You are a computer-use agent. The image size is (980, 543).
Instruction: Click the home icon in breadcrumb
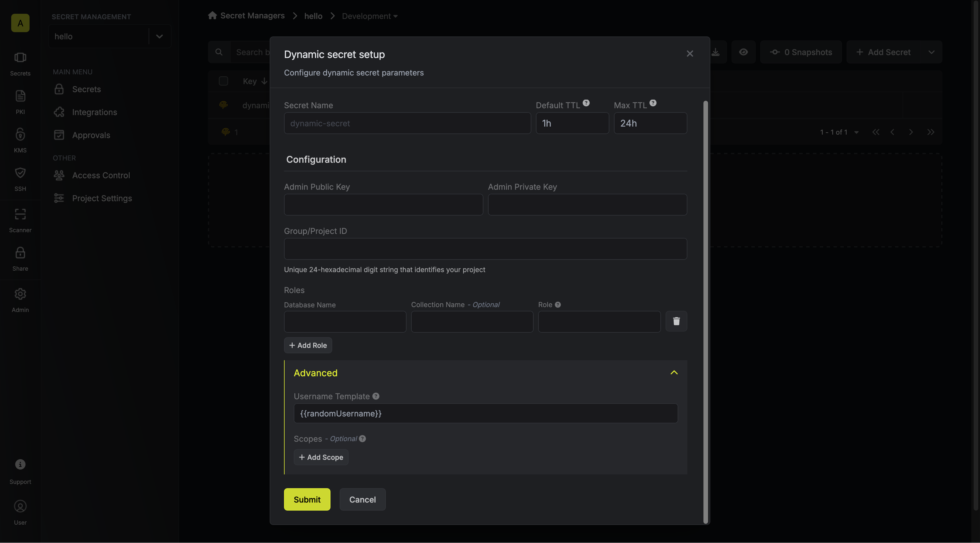212,15
